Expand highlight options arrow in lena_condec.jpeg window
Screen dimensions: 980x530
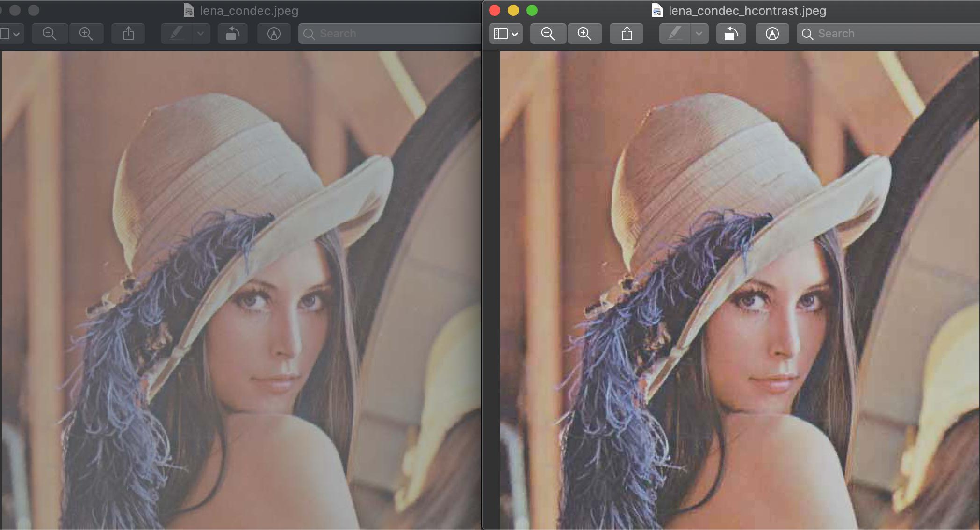pyautogui.click(x=201, y=34)
